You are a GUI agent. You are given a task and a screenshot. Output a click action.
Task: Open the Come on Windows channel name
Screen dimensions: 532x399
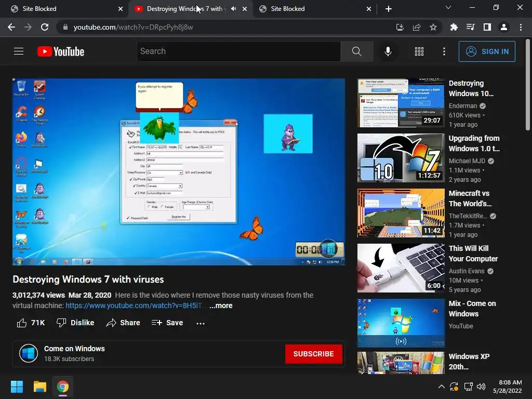tap(74, 349)
